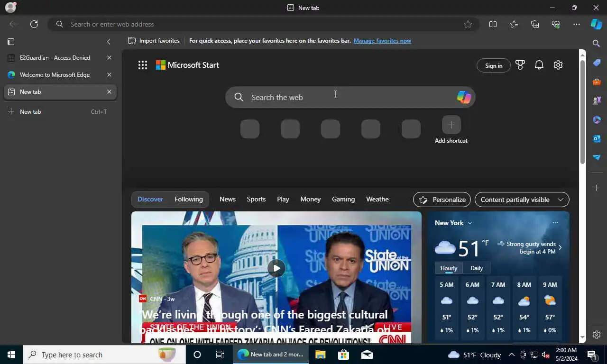Show hidden system tray icons
The width and height of the screenshot is (607, 364).
tap(512, 355)
